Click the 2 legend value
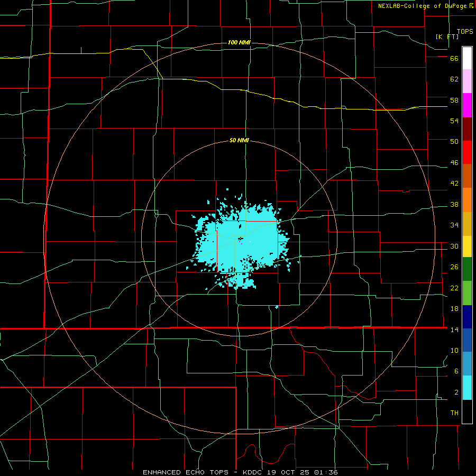 pyautogui.click(x=456, y=392)
